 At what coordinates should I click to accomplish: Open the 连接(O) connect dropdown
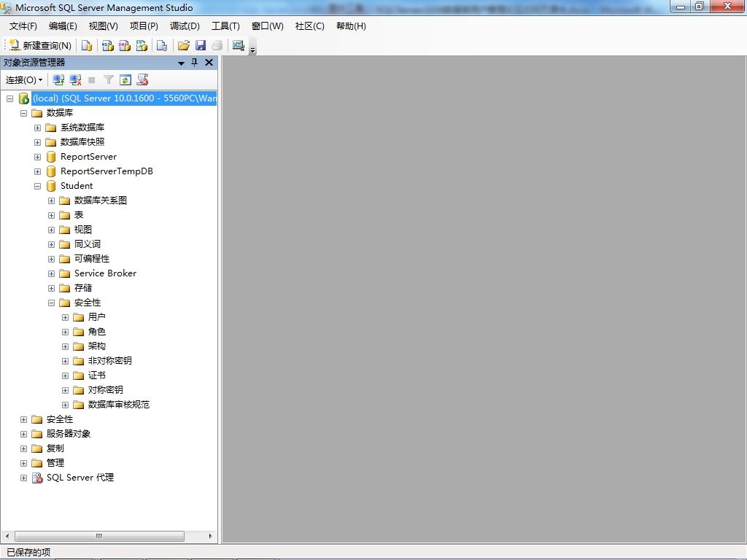coord(24,80)
